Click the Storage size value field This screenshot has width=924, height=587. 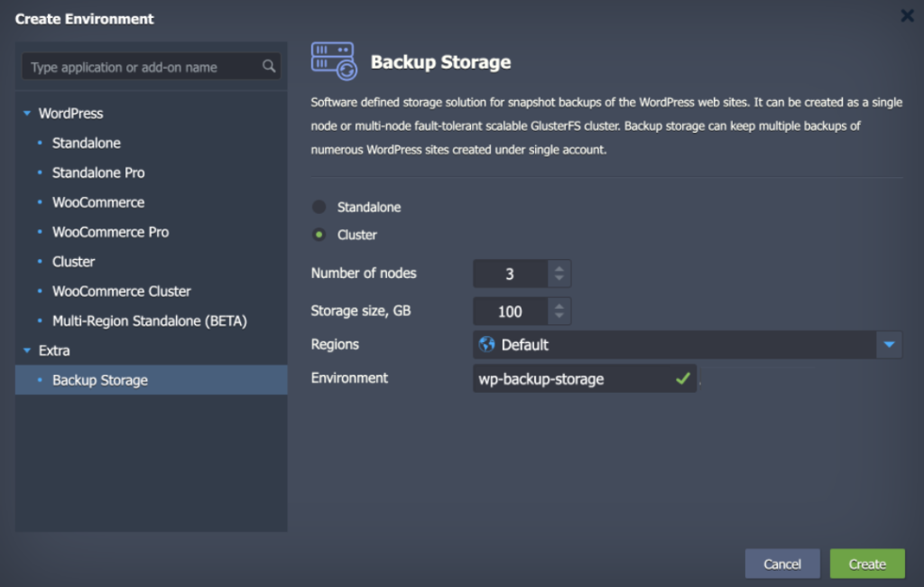(511, 312)
